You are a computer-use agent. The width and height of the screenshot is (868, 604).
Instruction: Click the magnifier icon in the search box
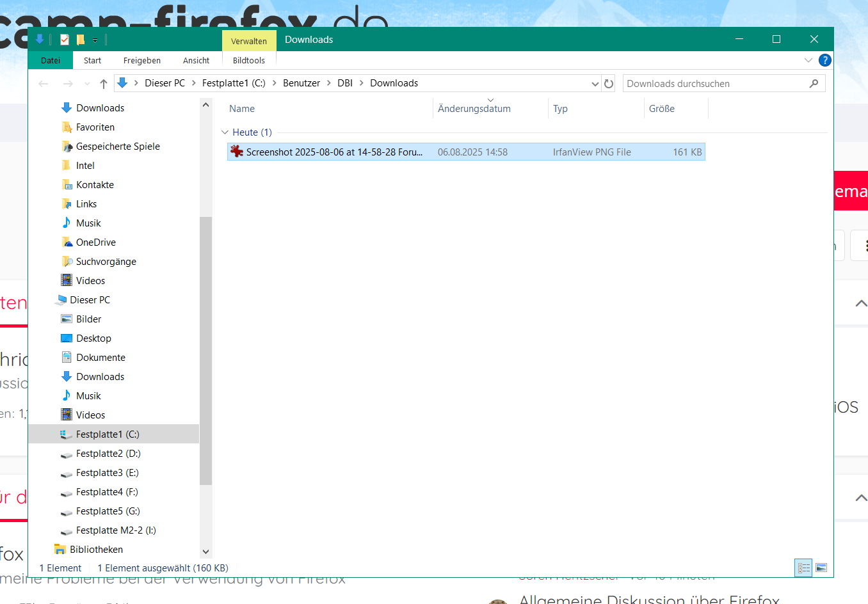pyautogui.click(x=814, y=83)
